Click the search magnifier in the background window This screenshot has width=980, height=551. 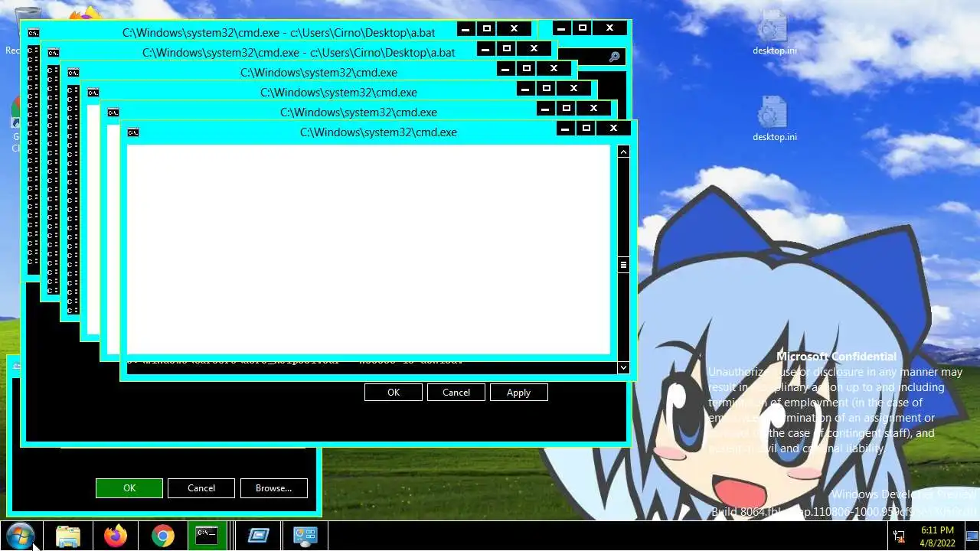[x=615, y=57]
